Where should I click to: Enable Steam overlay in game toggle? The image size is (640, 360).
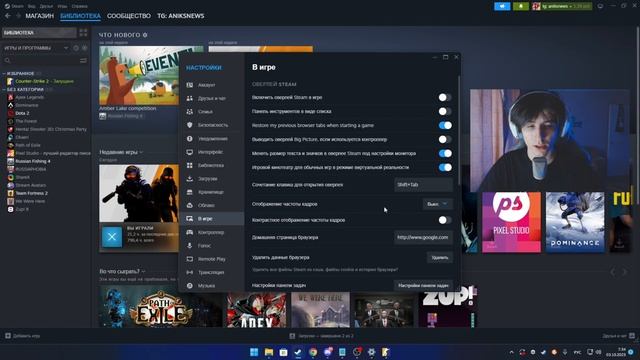pos(445,98)
